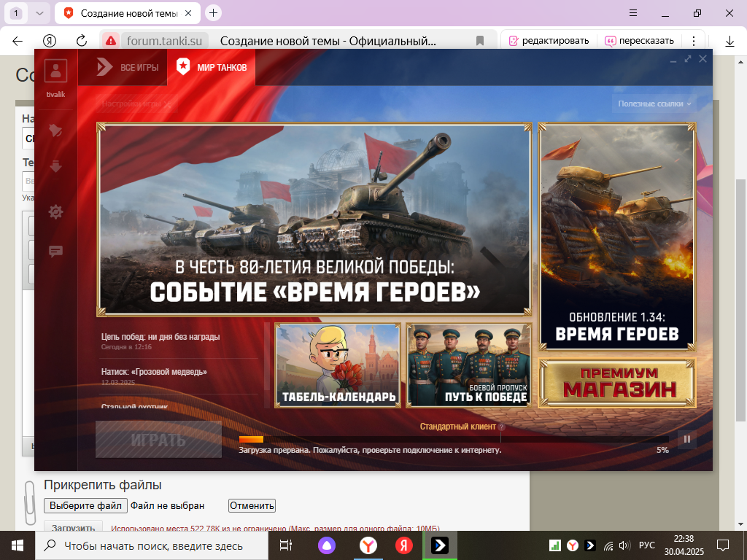This screenshot has height=560, width=747.
Task: Click the Yandex home Я icon
Action: pyautogui.click(x=50, y=41)
